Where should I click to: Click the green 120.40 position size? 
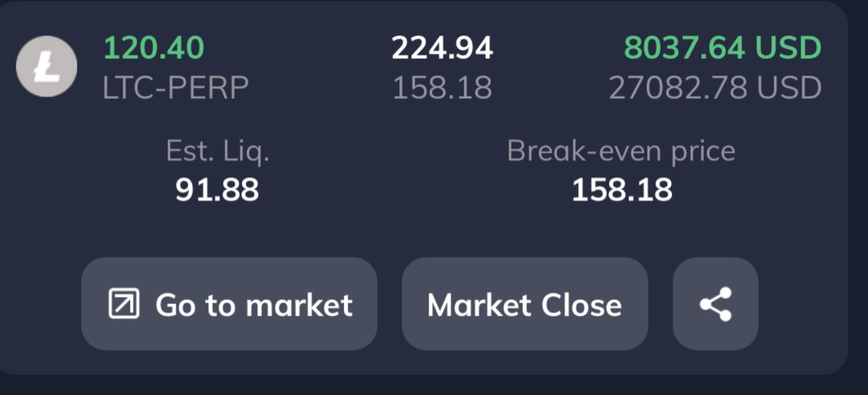point(154,47)
